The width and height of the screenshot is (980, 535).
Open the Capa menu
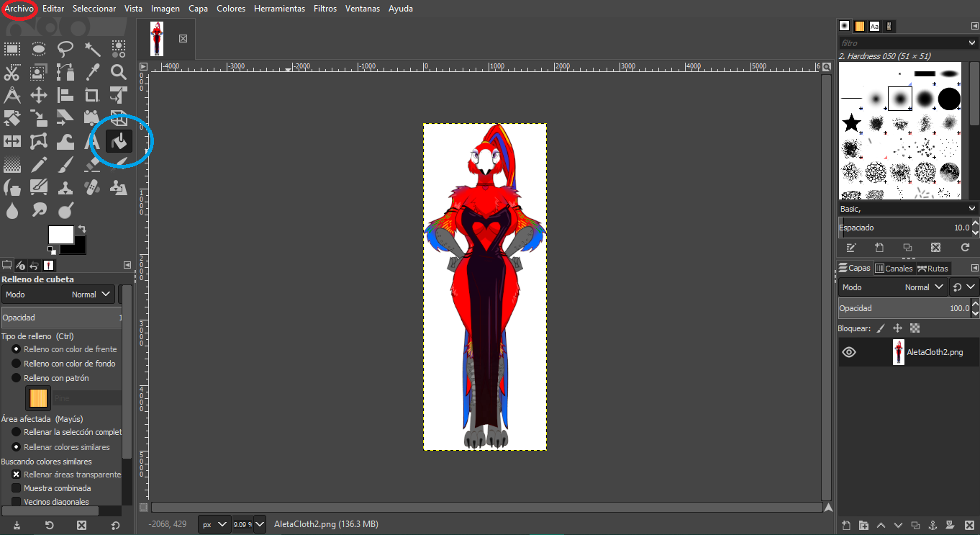coord(198,9)
